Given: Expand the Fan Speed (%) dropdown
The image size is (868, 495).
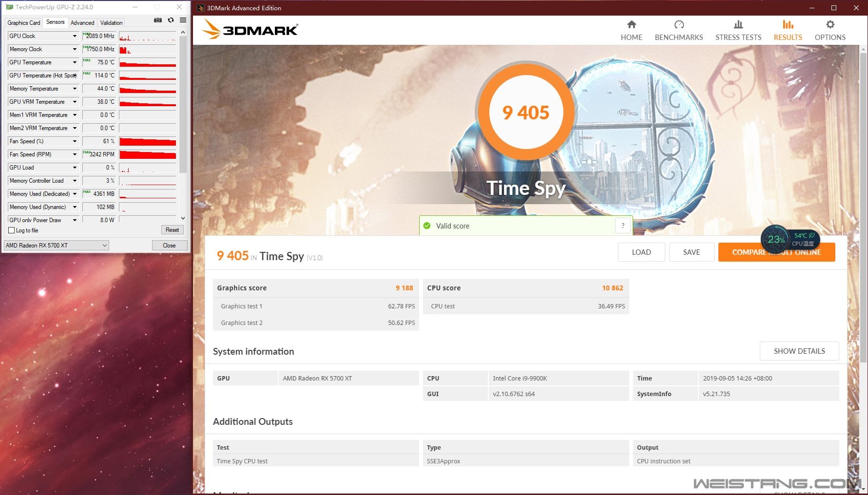Looking at the screenshot, I should point(75,141).
